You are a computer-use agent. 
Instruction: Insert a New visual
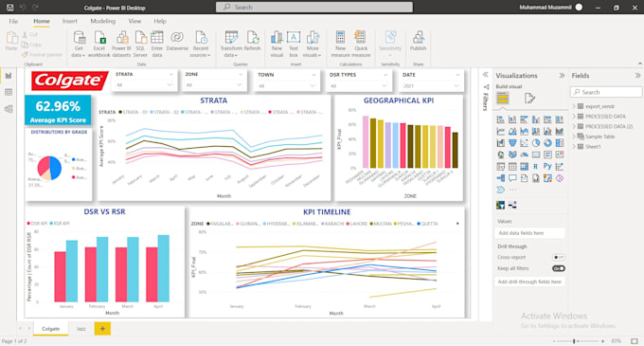coord(277,44)
